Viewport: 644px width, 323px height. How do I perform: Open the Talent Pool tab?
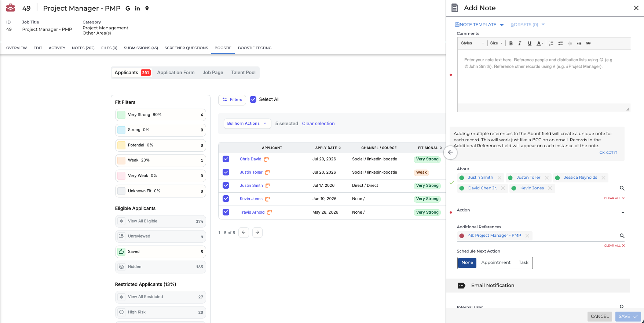click(x=243, y=73)
